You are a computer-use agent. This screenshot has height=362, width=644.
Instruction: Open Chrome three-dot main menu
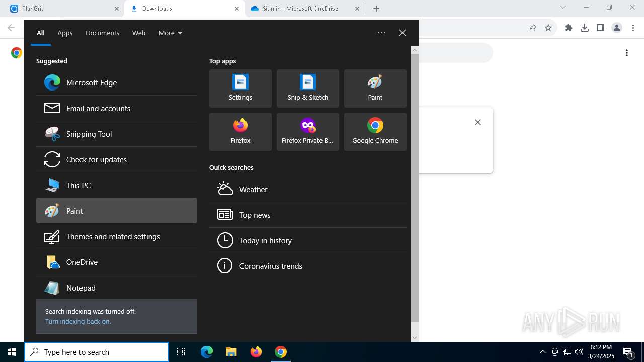pyautogui.click(x=633, y=28)
